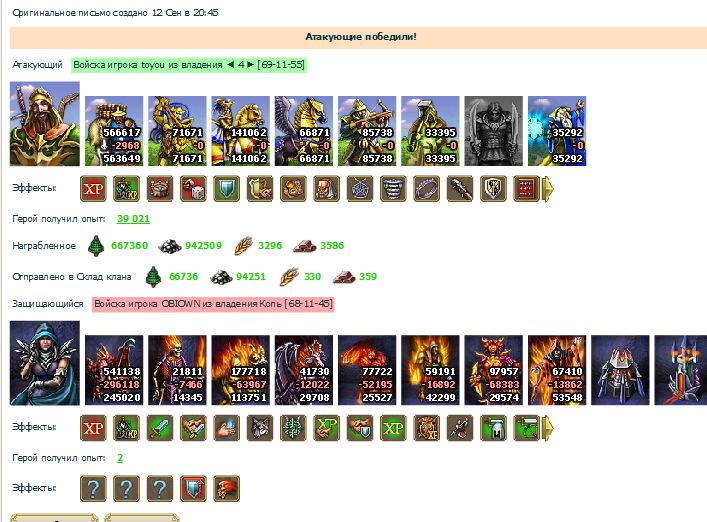Viewport: 707px width, 522px height.
Task: Click attacker's teal shield effect icon
Action: click(x=227, y=188)
